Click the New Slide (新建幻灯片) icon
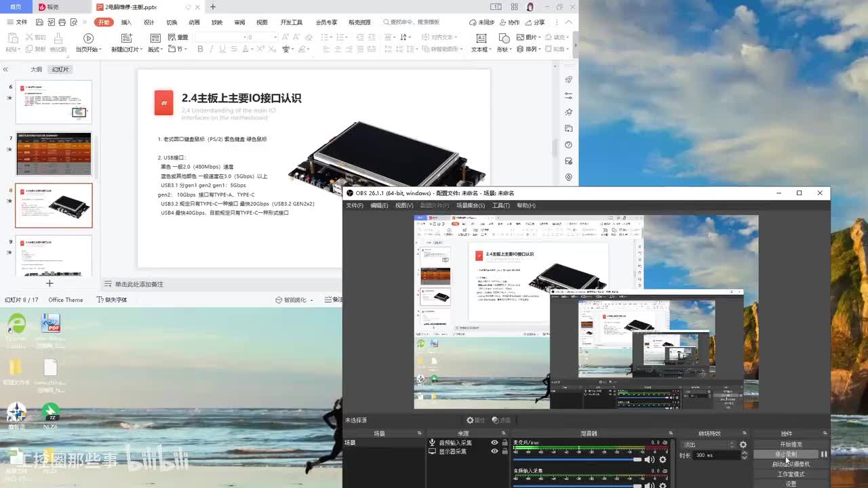Image resolution: width=868 pixels, height=488 pixels. click(x=125, y=39)
